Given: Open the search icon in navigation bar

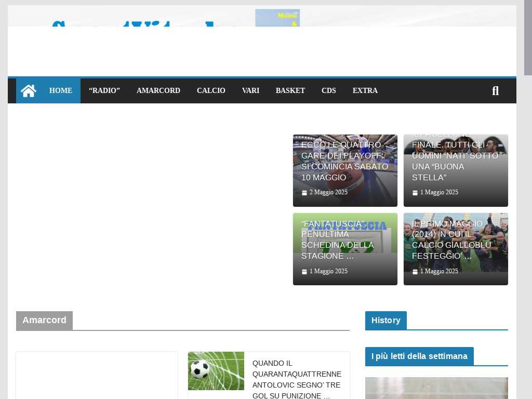Looking at the screenshot, I should click(x=495, y=90).
